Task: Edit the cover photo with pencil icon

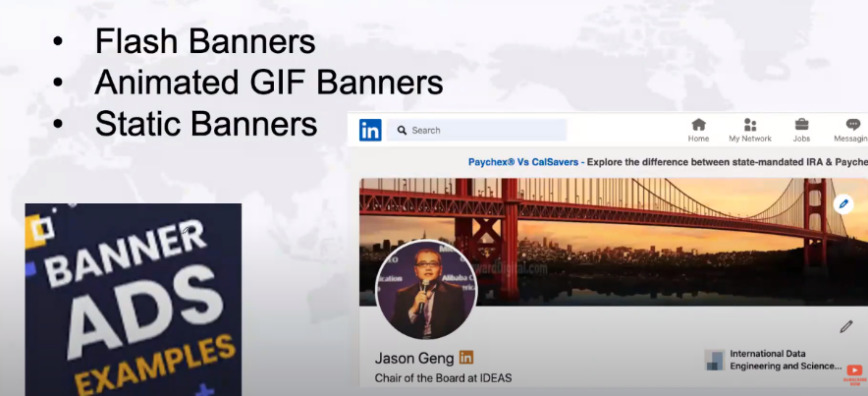Action: 843,204
